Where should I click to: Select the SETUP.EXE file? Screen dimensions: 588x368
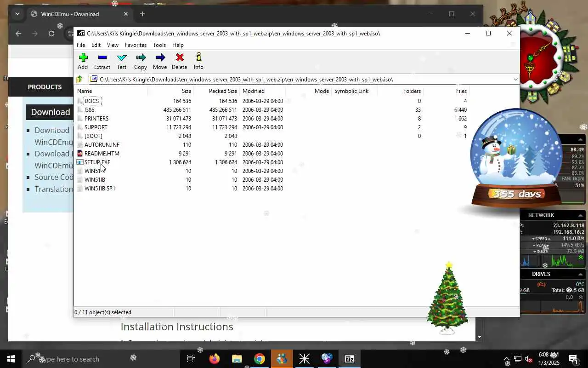point(97,162)
